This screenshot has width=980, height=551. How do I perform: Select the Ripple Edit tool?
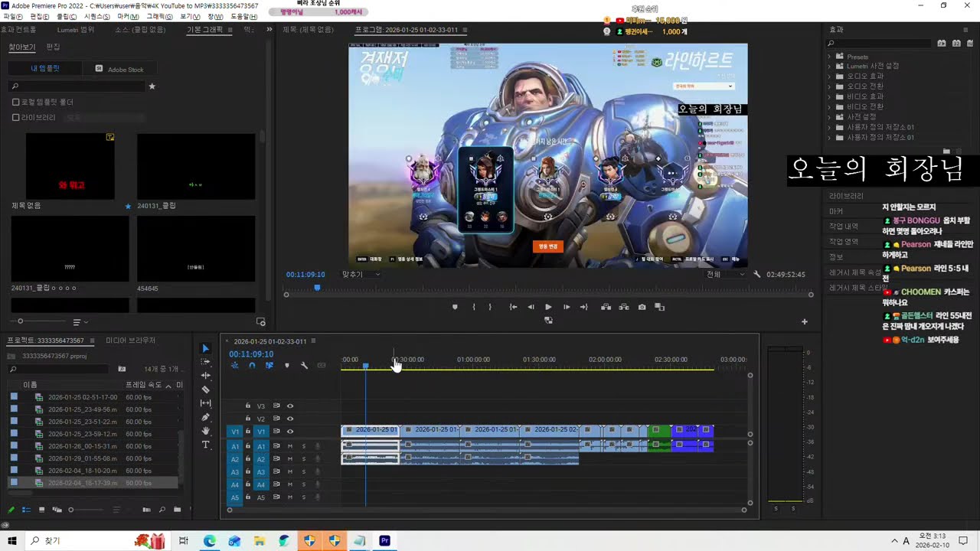click(205, 376)
